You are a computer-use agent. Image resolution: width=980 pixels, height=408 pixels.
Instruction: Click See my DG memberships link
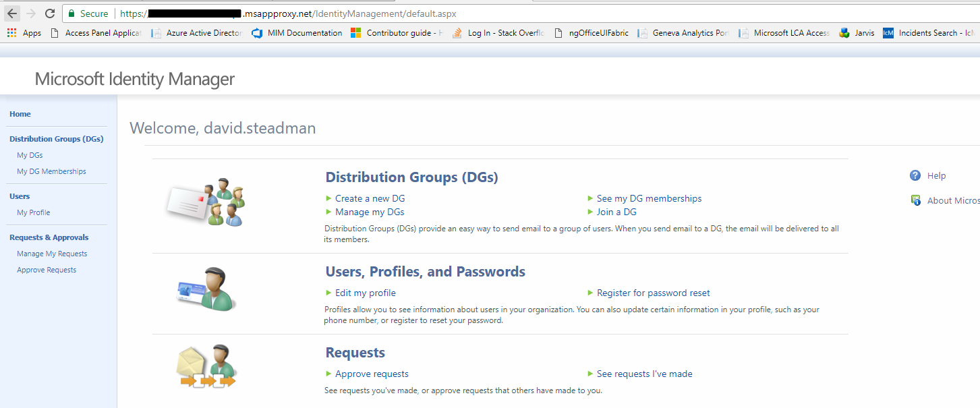[x=649, y=198]
